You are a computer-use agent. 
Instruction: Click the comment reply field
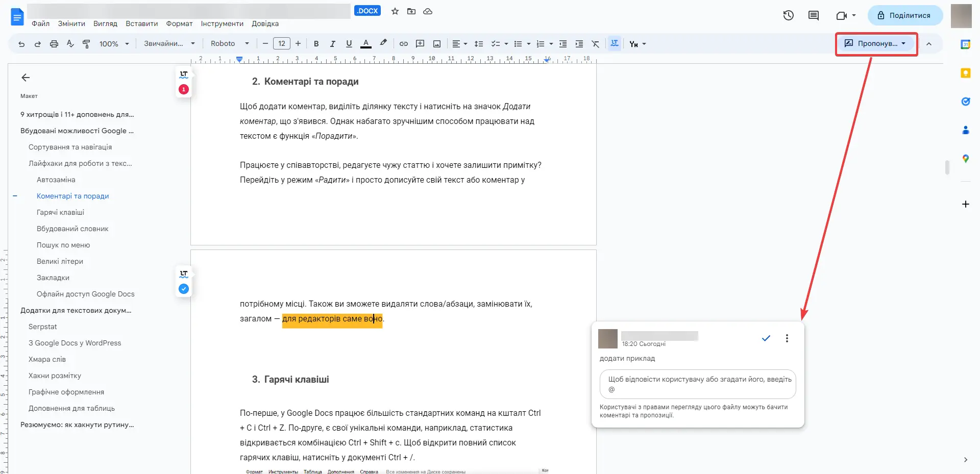(698, 384)
